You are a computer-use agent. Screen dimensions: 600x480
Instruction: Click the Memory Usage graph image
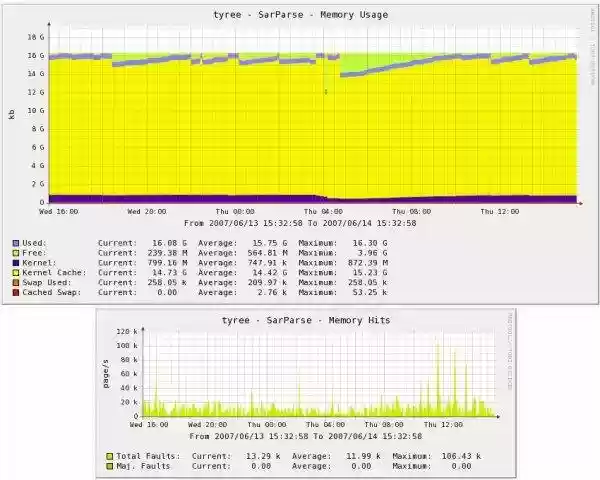point(300,155)
